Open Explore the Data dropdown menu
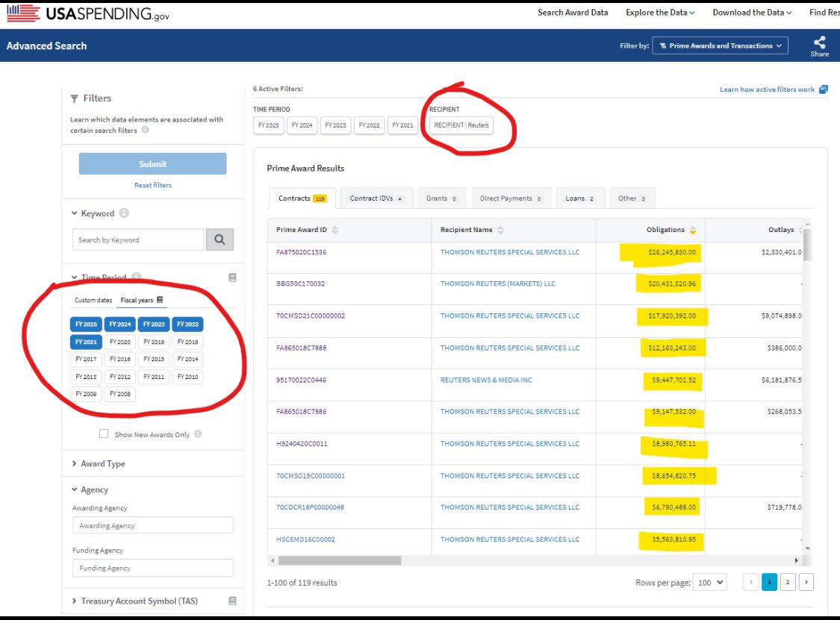Viewport: 840px width, 620px height. click(x=660, y=13)
